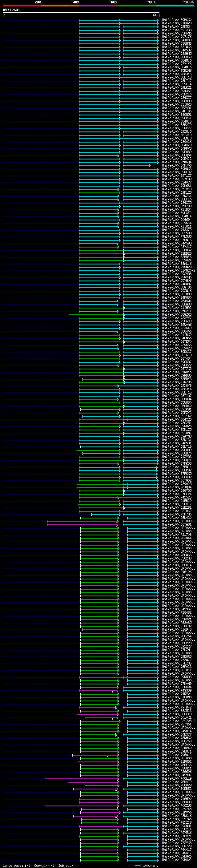
Task: Click the red ~20% identity color bar
Action: coord(22,6)
